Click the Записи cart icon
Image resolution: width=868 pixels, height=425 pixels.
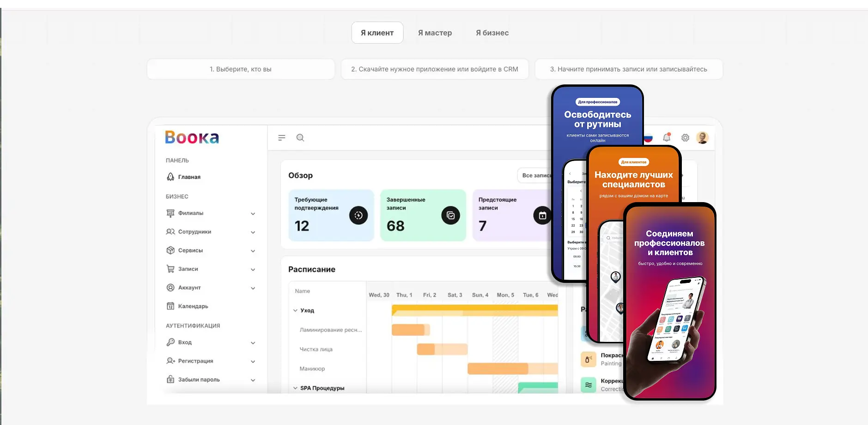pos(170,269)
